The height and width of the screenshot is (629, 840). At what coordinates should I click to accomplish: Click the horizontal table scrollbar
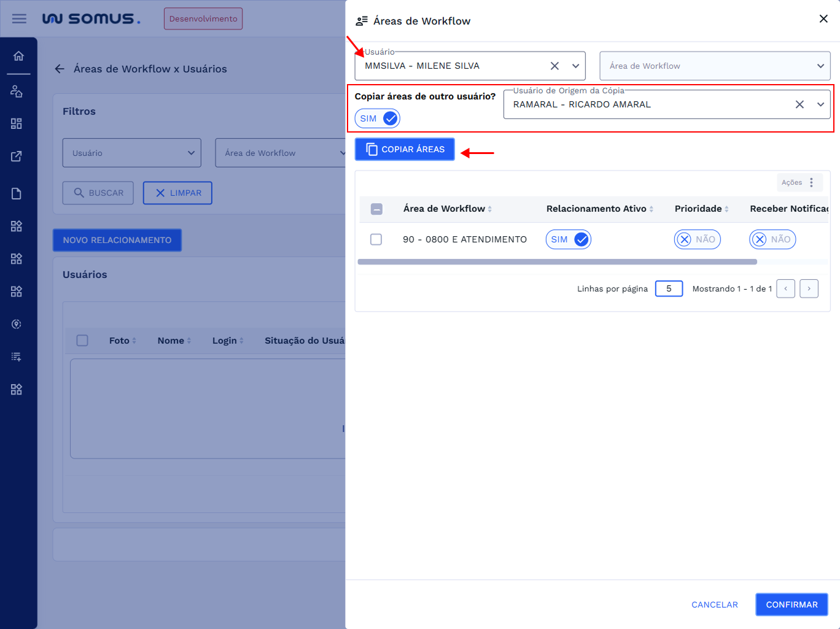557,262
